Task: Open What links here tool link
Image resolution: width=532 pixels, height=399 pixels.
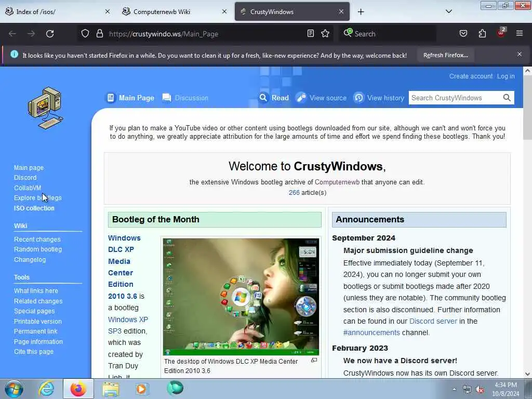Action: point(36,291)
